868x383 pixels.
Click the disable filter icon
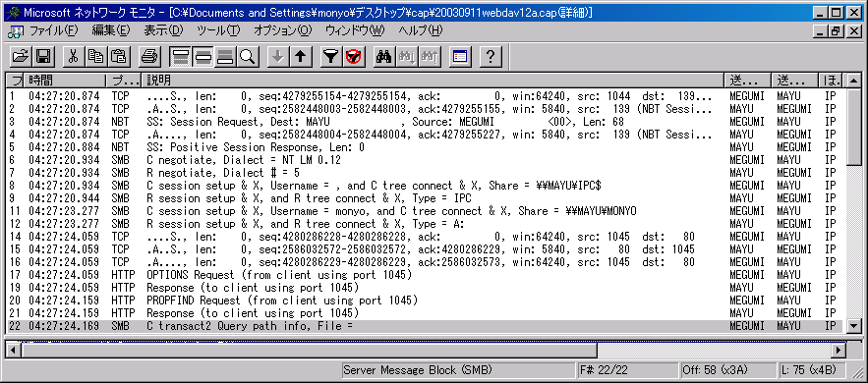pos(353,56)
